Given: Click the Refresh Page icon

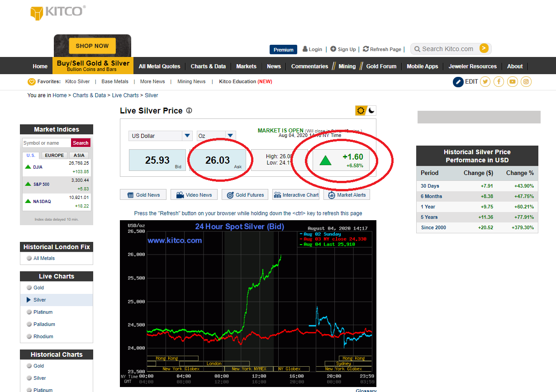Looking at the screenshot, I should pos(366,49).
